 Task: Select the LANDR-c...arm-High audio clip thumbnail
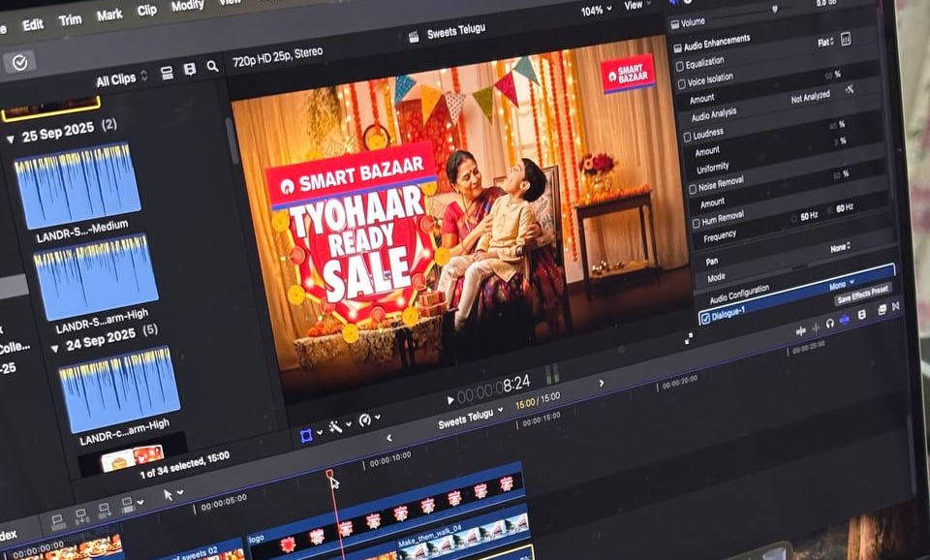pos(120,389)
